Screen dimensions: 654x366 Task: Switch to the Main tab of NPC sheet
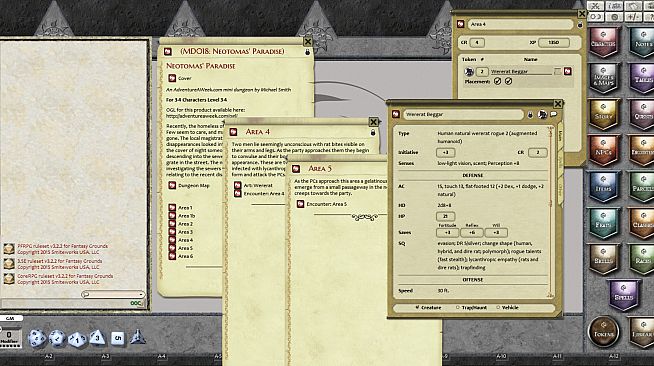[560, 135]
